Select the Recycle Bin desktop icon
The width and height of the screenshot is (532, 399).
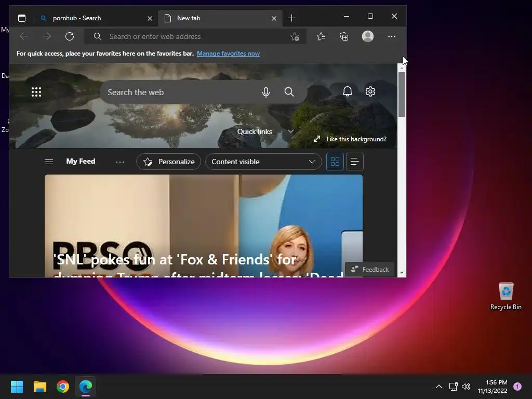(x=506, y=296)
